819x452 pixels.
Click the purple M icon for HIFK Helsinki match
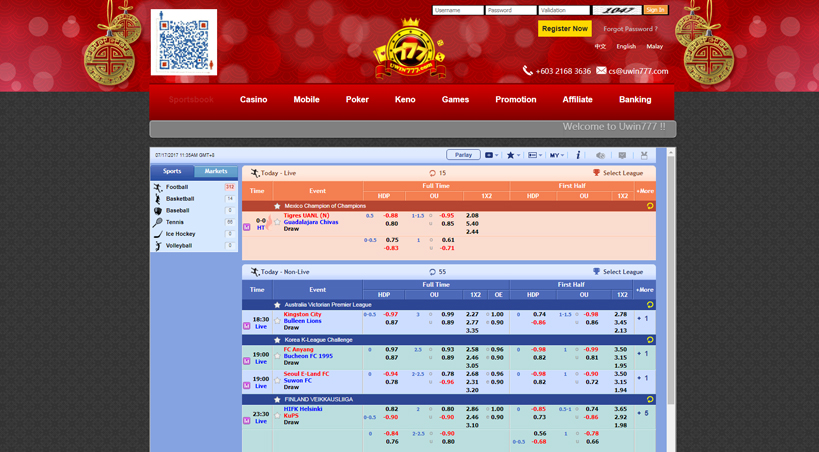[x=247, y=421]
